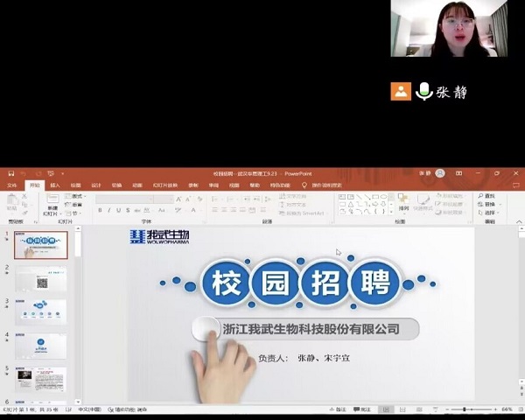This screenshot has height=420, width=525.
Task: Collapse the ribbon with the chevron arrow
Action: (x=519, y=221)
